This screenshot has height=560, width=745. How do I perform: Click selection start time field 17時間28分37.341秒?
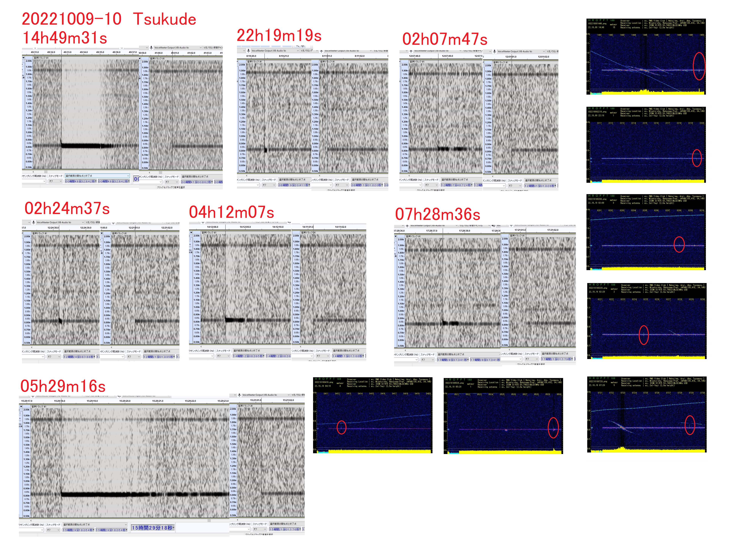click(453, 360)
